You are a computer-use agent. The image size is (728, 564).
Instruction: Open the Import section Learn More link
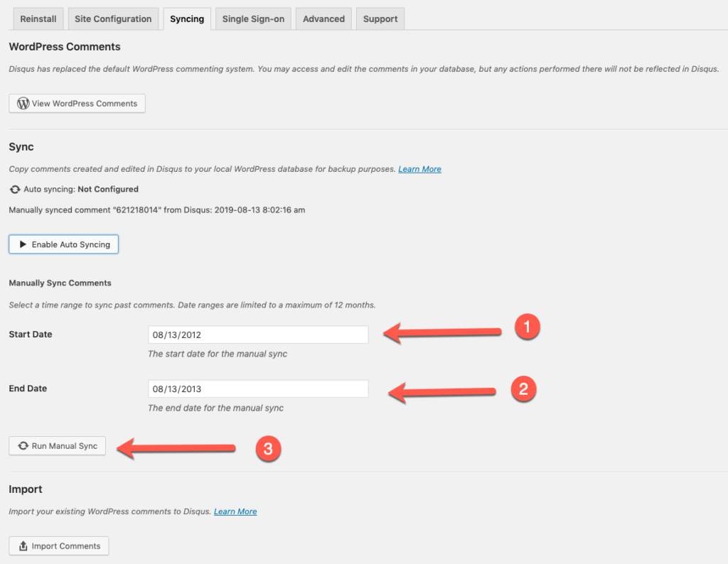click(235, 511)
